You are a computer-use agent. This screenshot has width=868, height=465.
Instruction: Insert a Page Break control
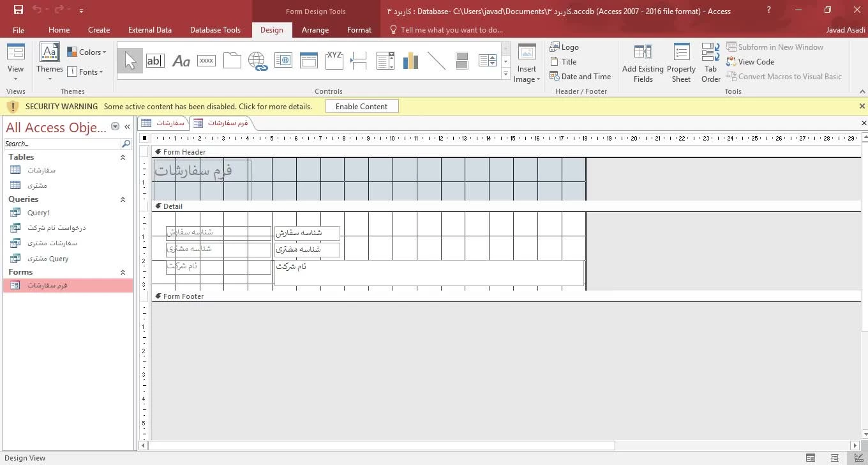[359, 61]
